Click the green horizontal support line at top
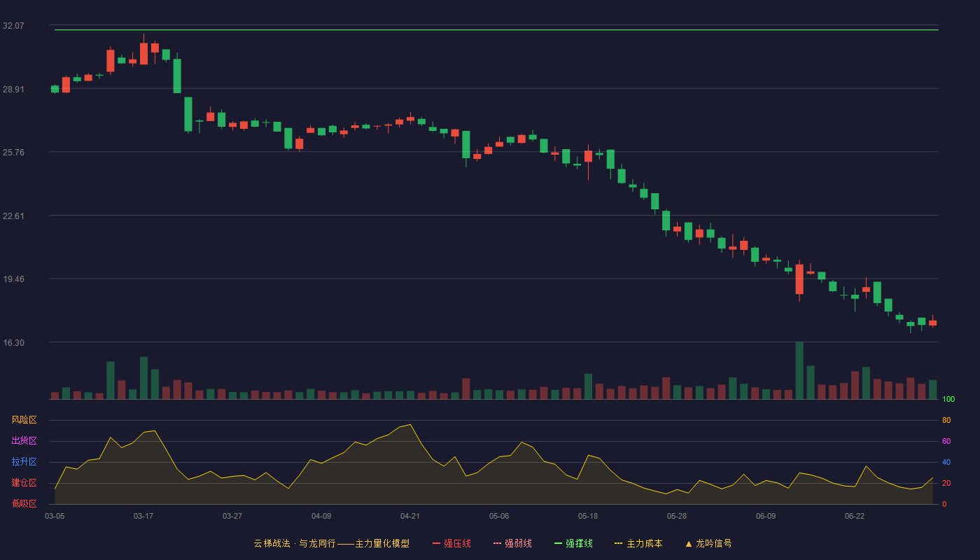980x560 pixels. (496, 30)
